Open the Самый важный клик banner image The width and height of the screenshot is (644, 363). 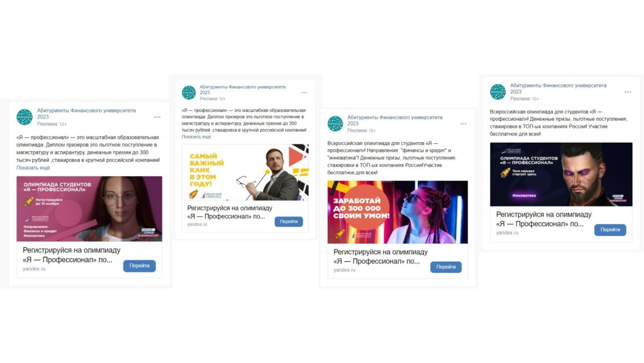(245, 172)
